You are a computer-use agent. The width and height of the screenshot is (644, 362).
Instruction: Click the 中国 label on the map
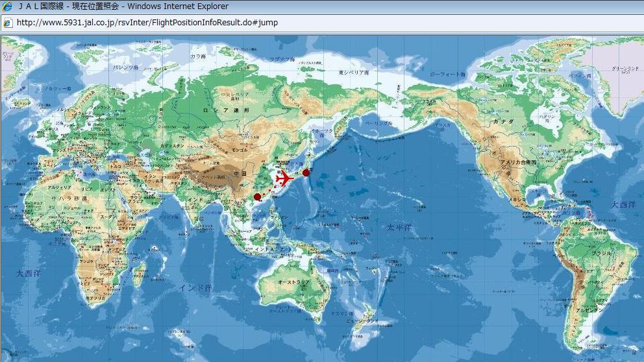[x=240, y=174]
